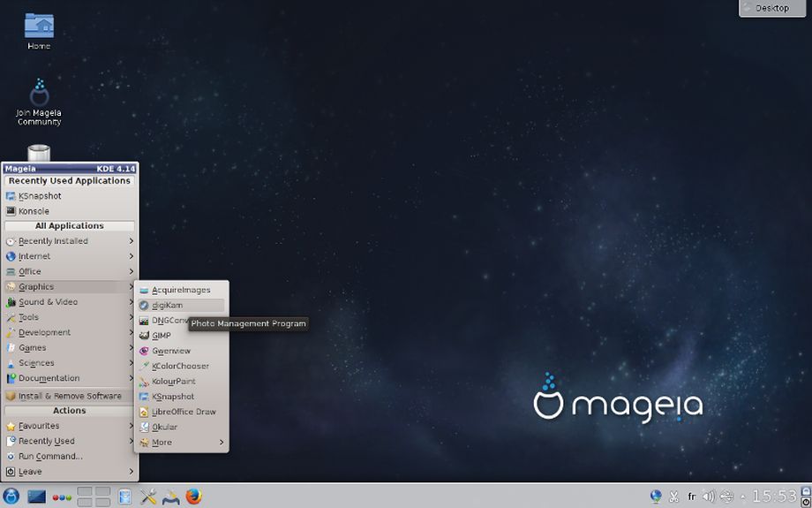Click the Show Desktop taskbar icon
This screenshot has height=508, width=812.
36,497
